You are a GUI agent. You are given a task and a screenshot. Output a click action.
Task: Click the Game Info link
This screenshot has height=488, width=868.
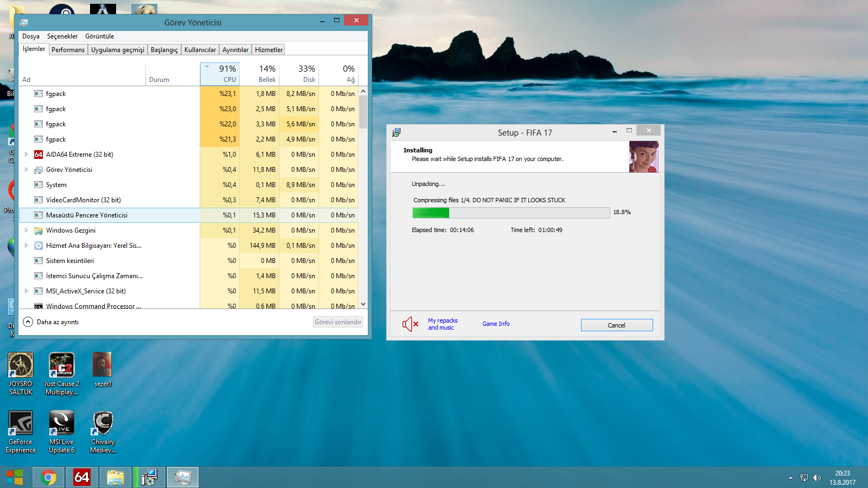(496, 324)
